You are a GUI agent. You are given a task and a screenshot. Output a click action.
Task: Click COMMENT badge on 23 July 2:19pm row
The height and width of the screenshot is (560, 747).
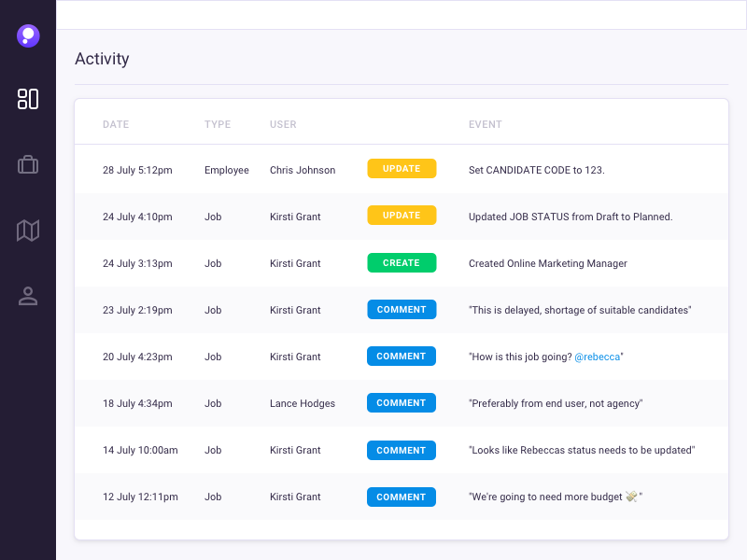(x=402, y=310)
